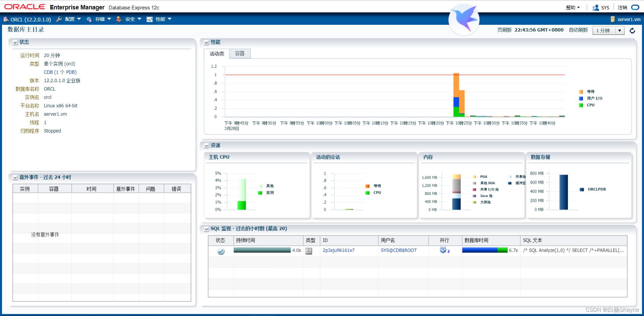Click the 用户名 column header
The height and width of the screenshot is (316, 644).
(403, 240)
